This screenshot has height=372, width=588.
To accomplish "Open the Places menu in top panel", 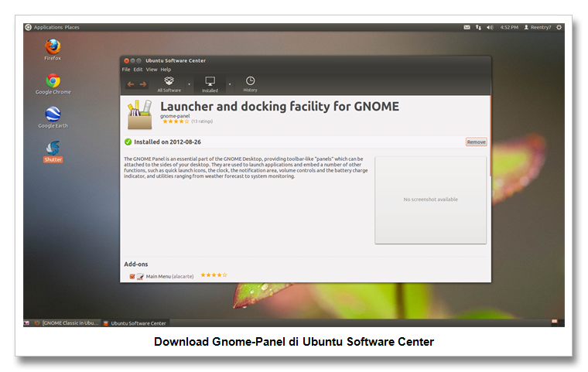I will coord(72,27).
